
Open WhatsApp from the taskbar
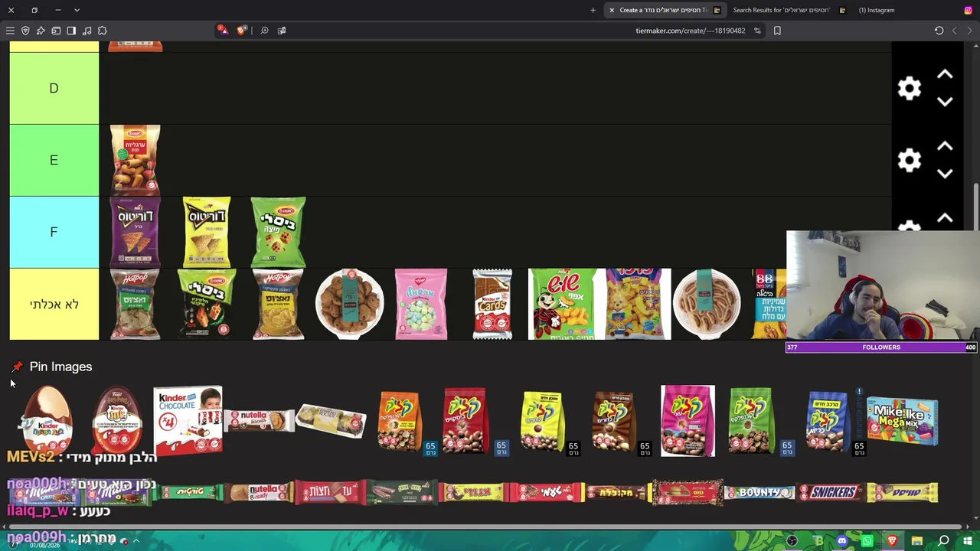click(867, 541)
